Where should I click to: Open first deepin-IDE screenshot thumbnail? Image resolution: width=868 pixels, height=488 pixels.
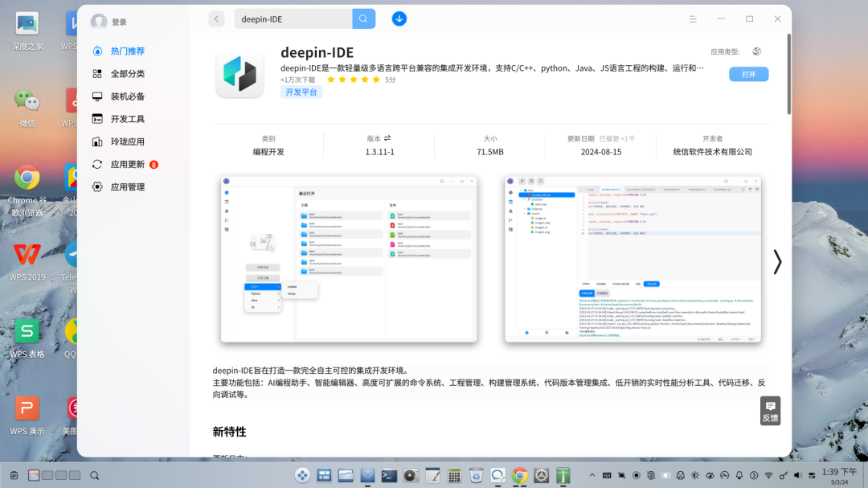(349, 259)
